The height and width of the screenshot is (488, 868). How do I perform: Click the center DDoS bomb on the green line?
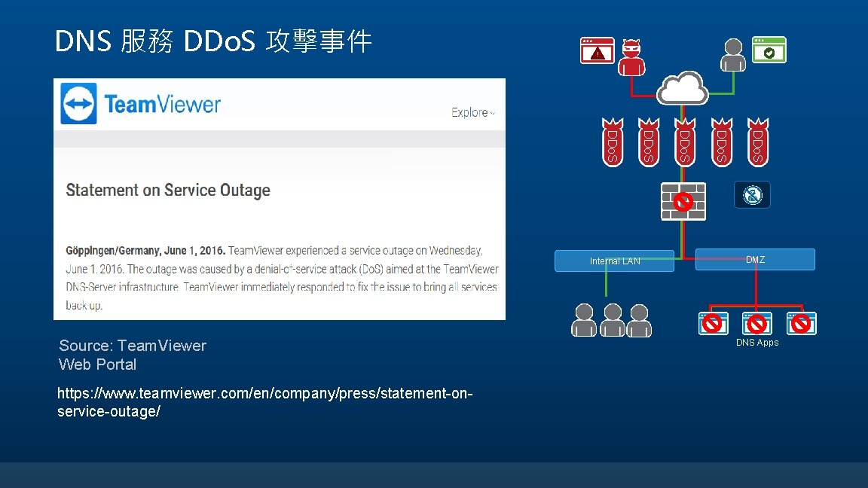(685, 142)
